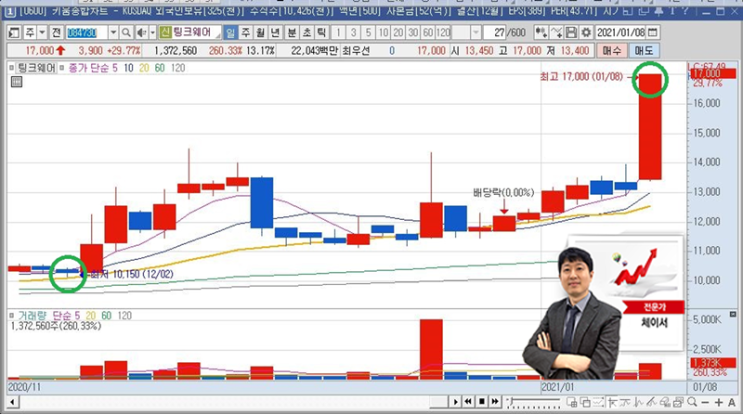Open the calendar date picker icon
Image resolution: width=743 pixels, height=414 pixels.
[652, 33]
